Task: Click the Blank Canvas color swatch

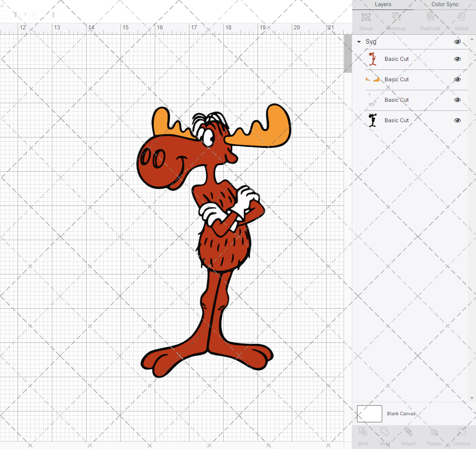Action: [x=369, y=413]
